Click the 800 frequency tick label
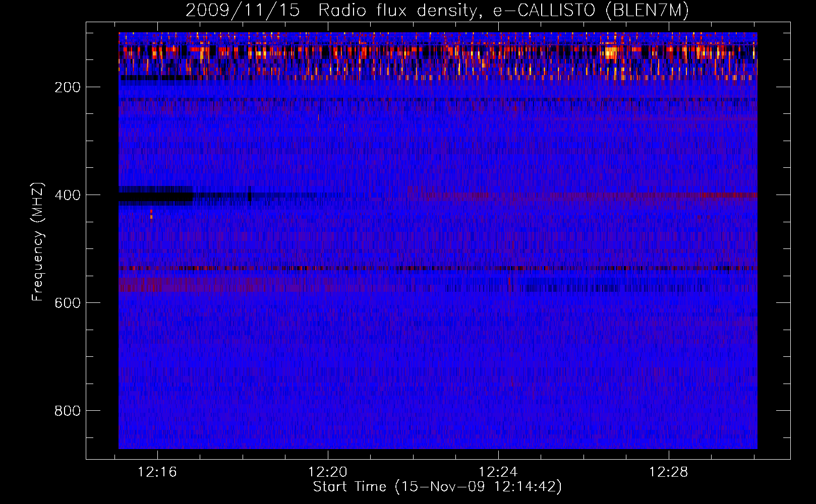 (68, 411)
